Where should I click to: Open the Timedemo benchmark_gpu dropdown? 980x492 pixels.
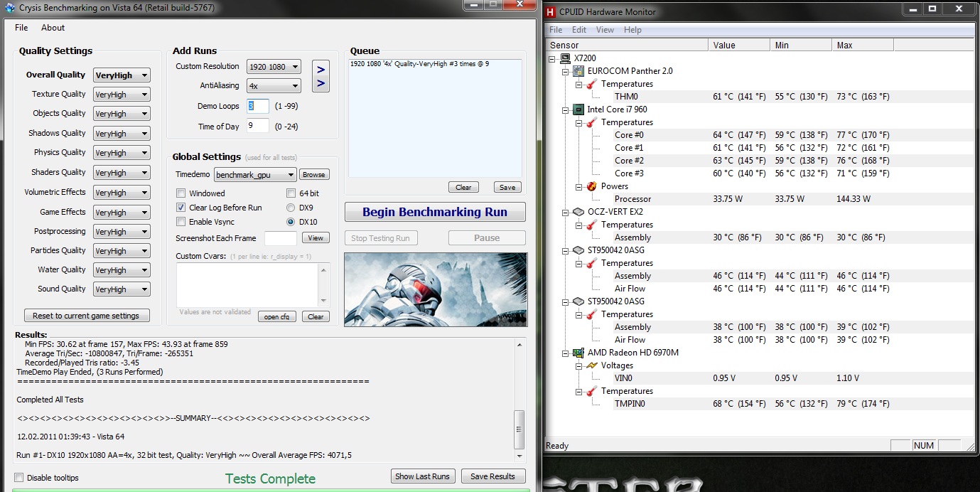point(255,175)
